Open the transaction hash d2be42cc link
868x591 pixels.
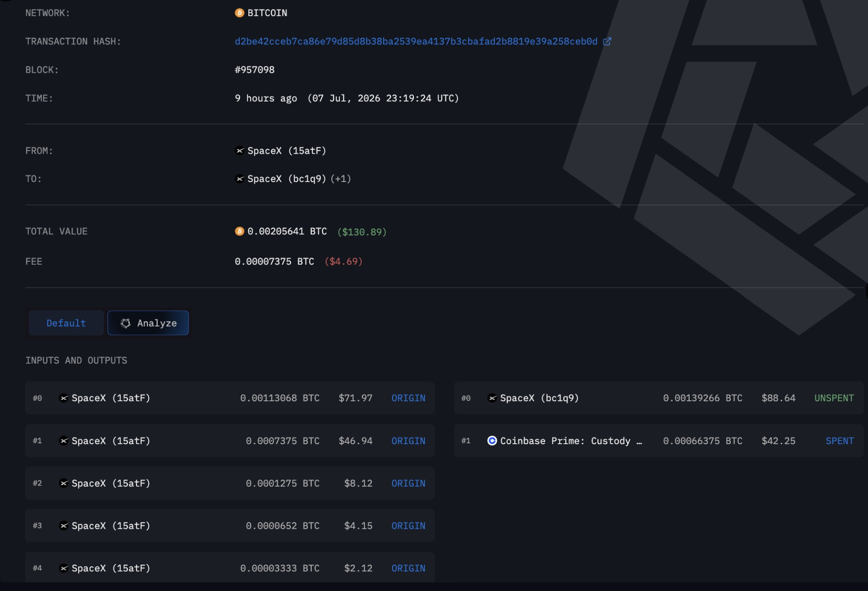(x=416, y=42)
